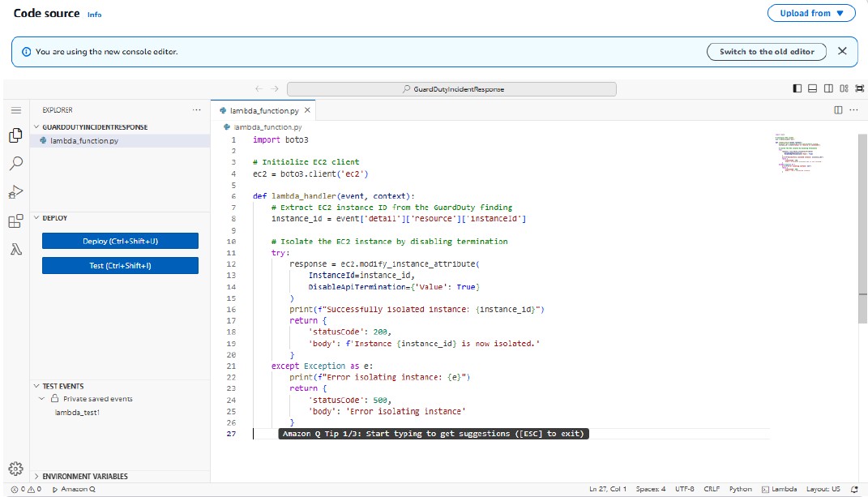Toggle secondary side bar layout icon
Viewport: 868px width, 497px height.
coord(828,88)
